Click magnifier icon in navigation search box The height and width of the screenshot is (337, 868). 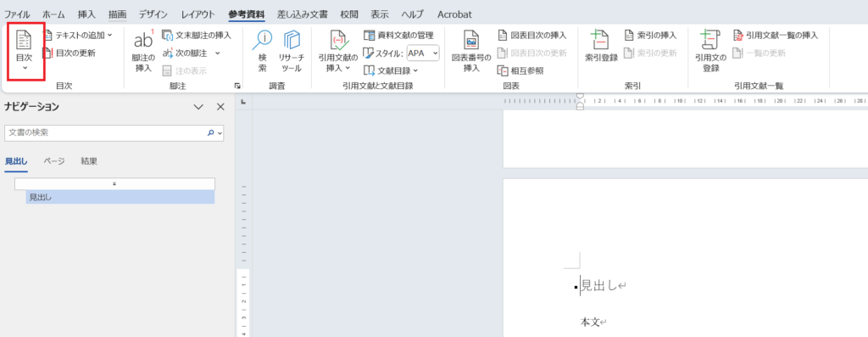coord(210,133)
